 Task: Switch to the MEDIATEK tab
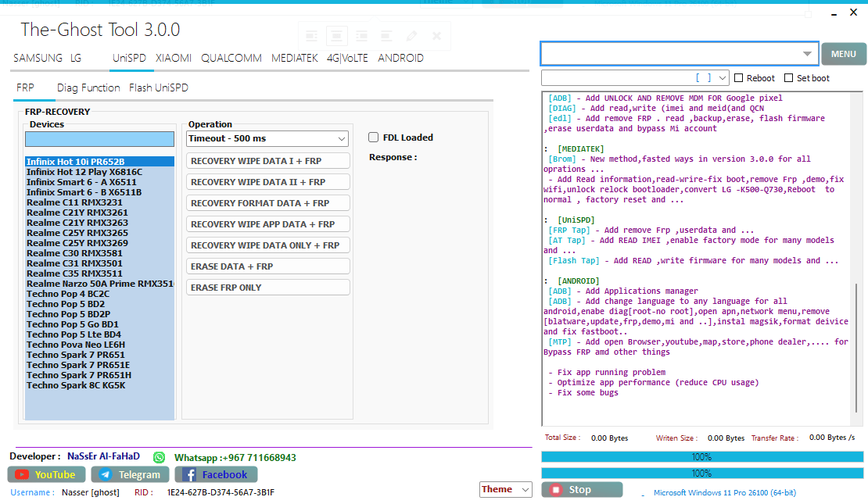point(295,57)
